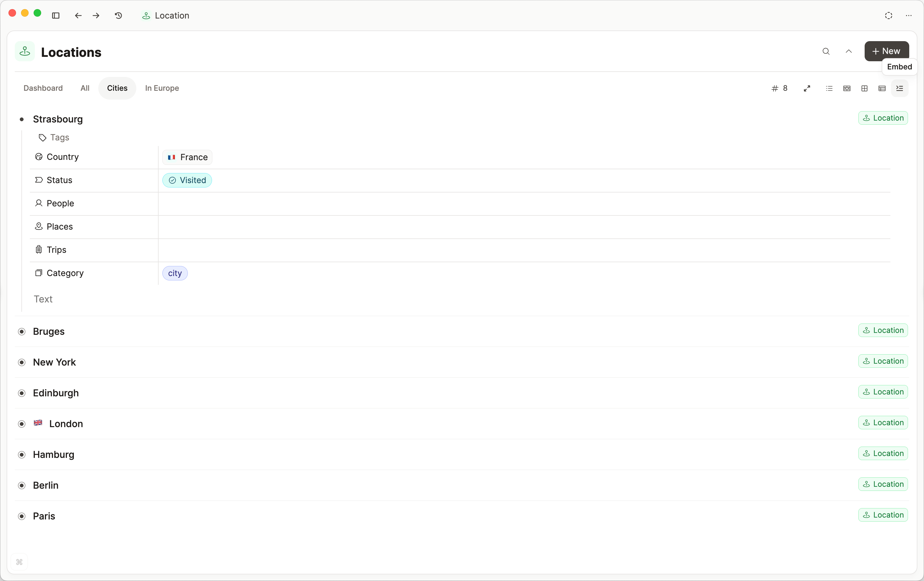Open the search icon in Locations header

click(826, 52)
